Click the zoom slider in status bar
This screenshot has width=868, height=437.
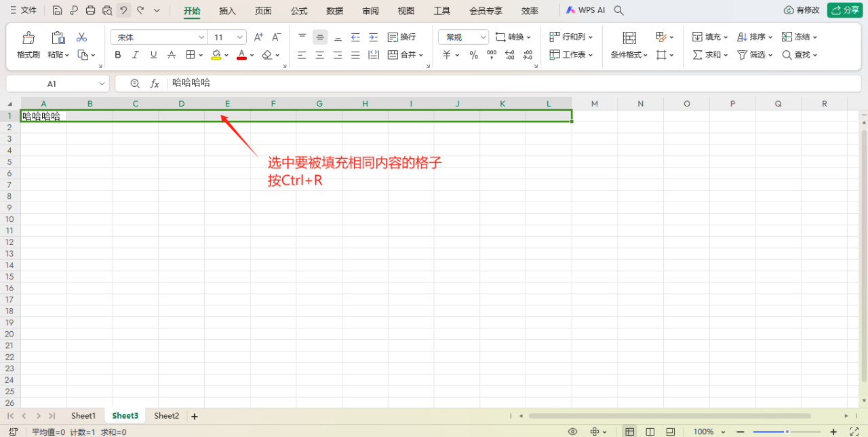tap(787, 432)
